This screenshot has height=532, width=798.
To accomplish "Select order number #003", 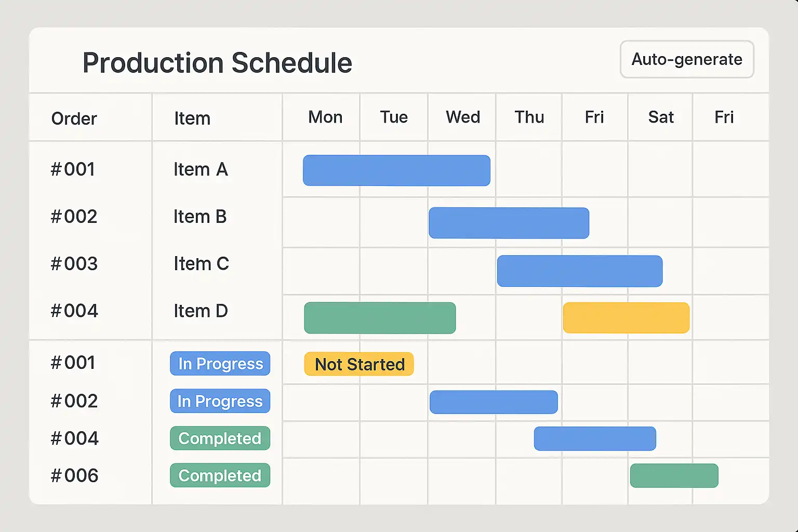I will [74, 264].
